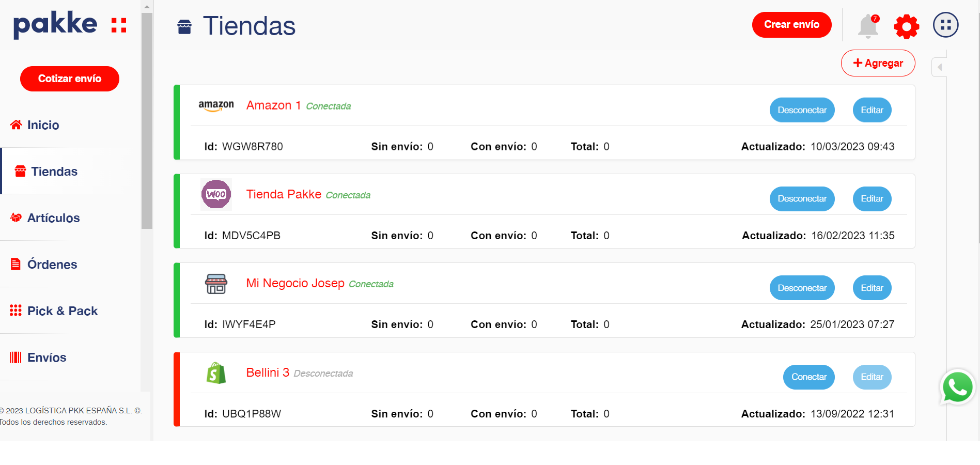Click the Cotizar envío button
This screenshot has width=980, height=465.
70,79
